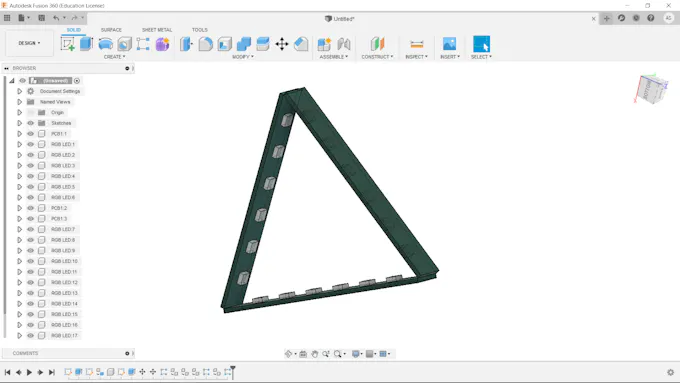Toggle visibility of Sketches folder
Image resolution: width=680 pixels, height=383 pixels.
[30, 123]
